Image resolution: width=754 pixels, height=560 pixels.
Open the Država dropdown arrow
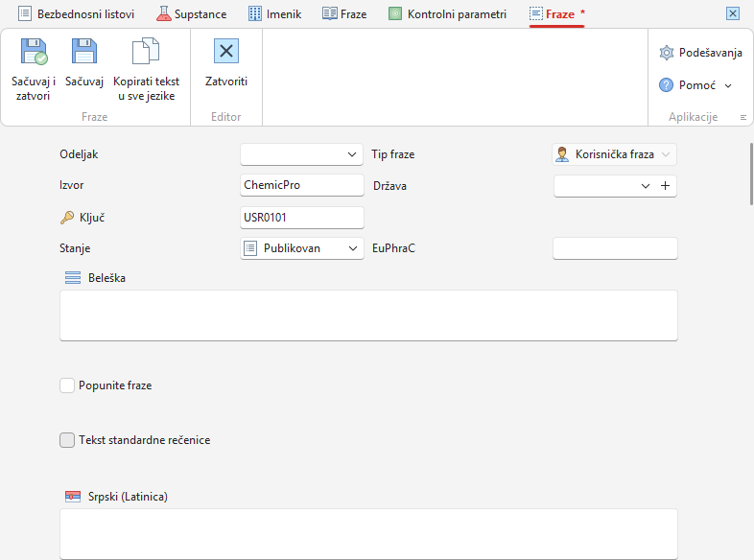pos(646,186)
